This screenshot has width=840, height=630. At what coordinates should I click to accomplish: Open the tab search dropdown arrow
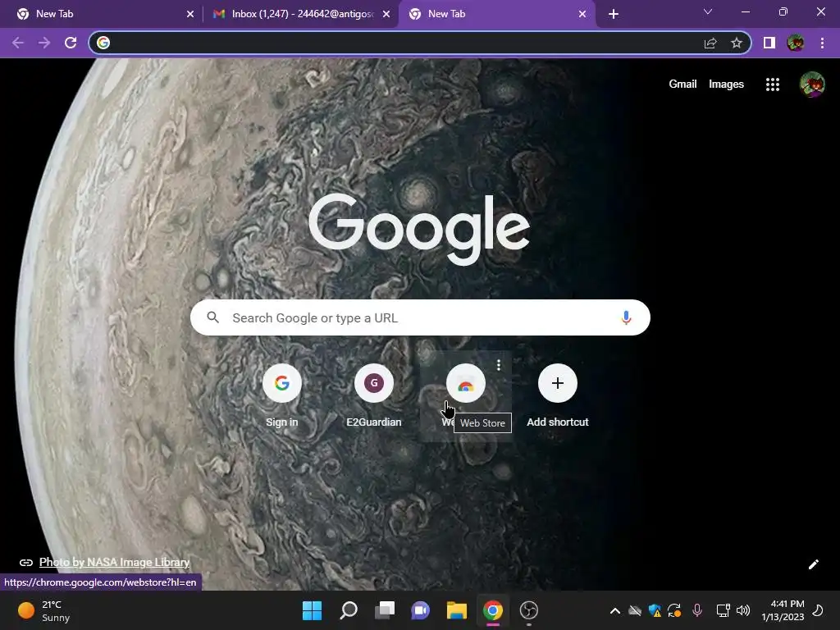point(708,11)
